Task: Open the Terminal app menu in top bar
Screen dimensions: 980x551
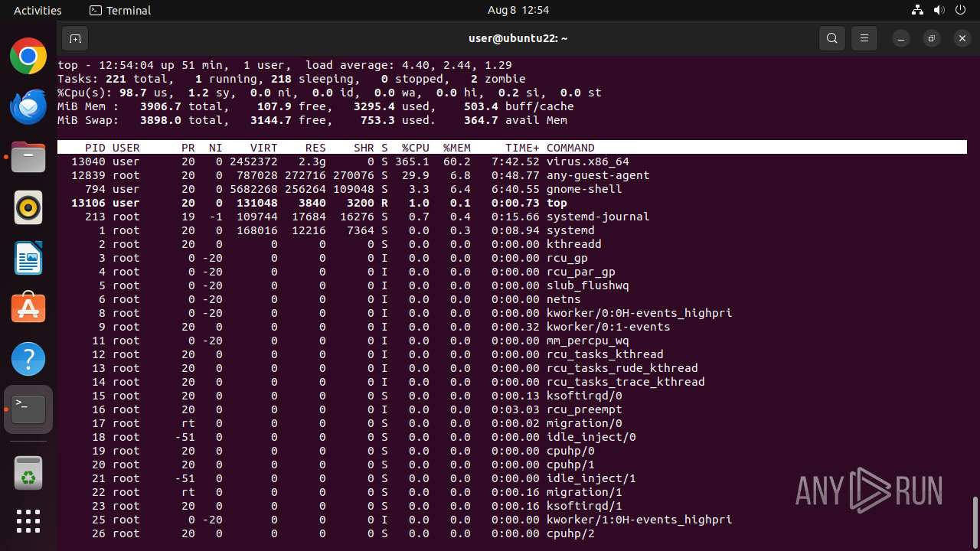Action: pyautogui.click(x=120, y=10)
